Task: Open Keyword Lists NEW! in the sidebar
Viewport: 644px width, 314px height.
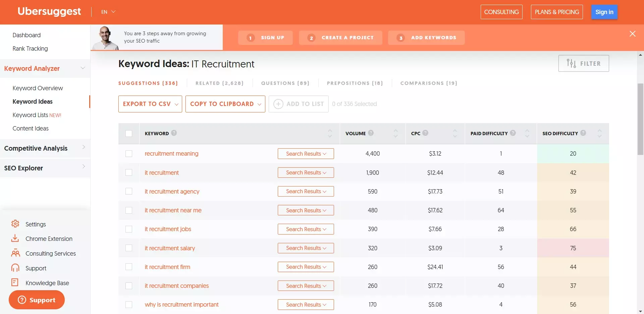Action: (37, 115)
